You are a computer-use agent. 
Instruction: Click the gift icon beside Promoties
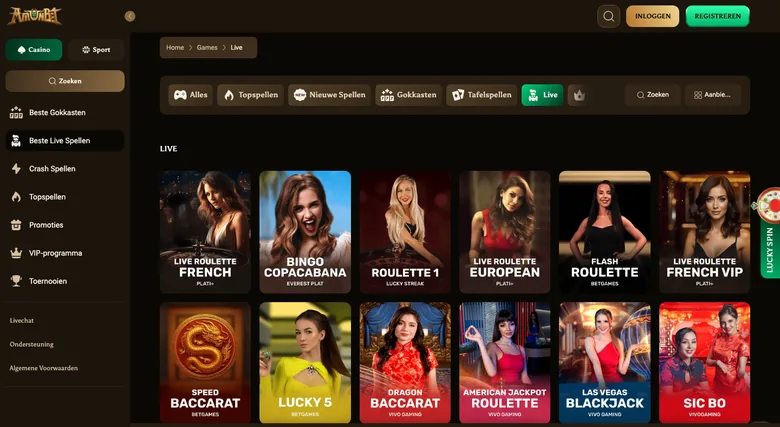[x=16, y=225]
